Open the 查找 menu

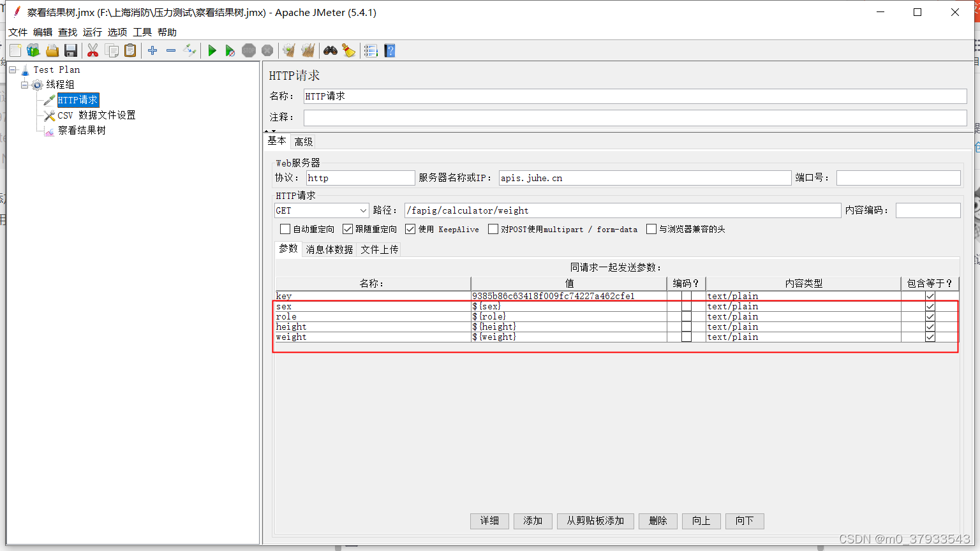tap(68, 33)
